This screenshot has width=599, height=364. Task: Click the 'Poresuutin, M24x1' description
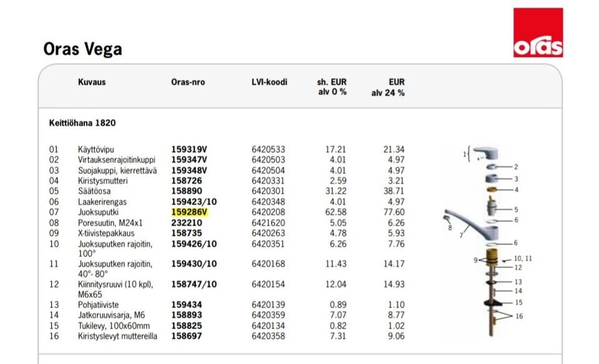(x=110, y=223)
